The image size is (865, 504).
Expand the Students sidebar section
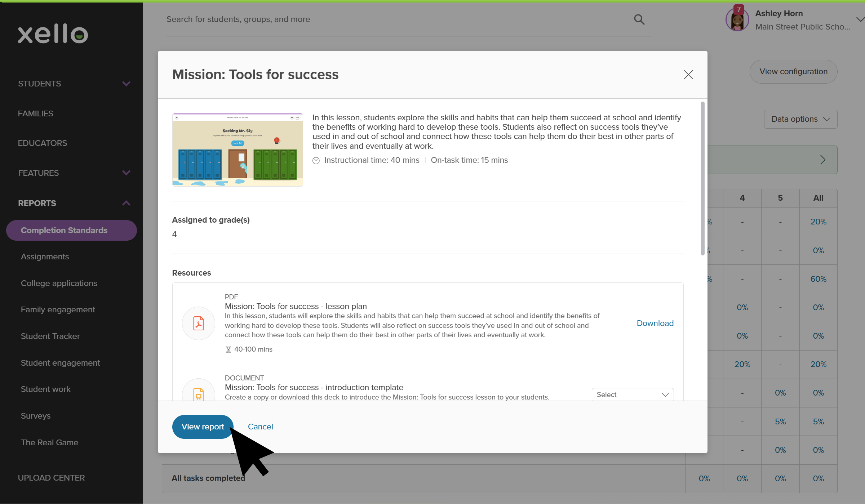[x=126, y=84]
